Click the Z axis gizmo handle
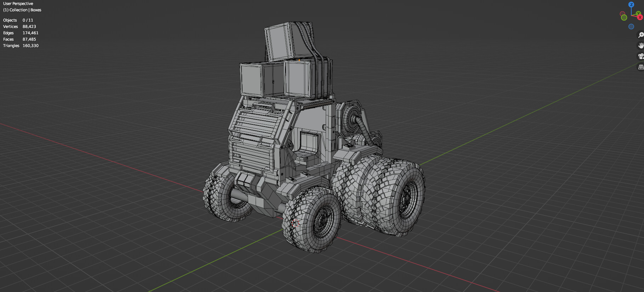The width and height of the screenshot is (644, 292). click(x=631, y=5)
